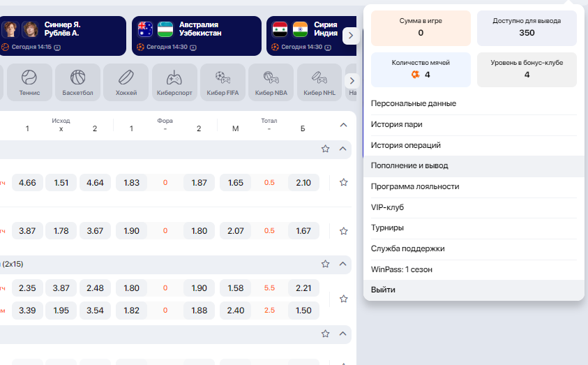Select draw odds 1.95

click(x=61, y=311)
